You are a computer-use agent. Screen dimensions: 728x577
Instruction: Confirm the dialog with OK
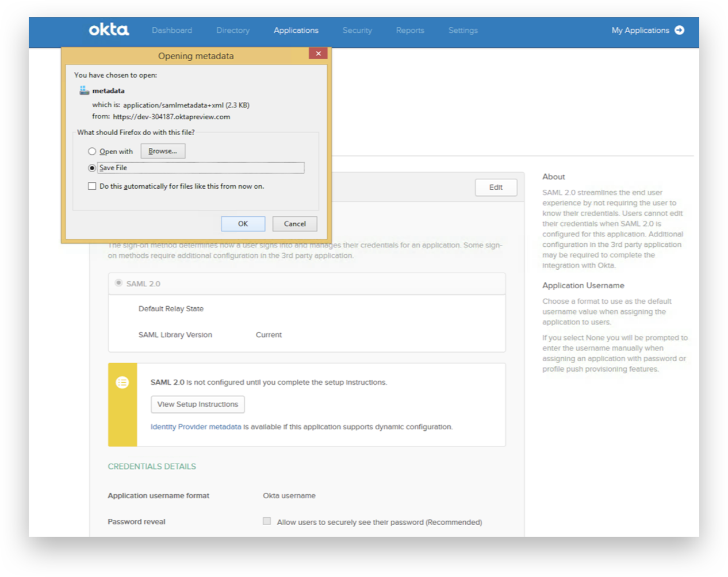coord(243,224)
